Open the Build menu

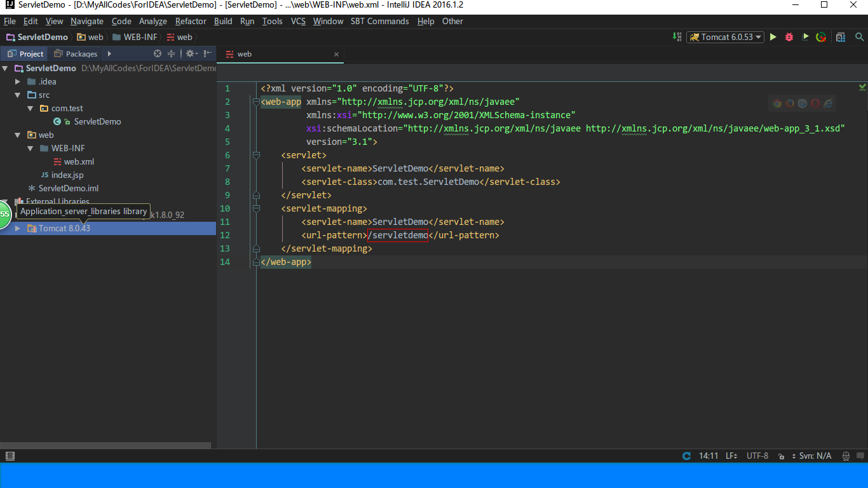(x=223, y=21)
